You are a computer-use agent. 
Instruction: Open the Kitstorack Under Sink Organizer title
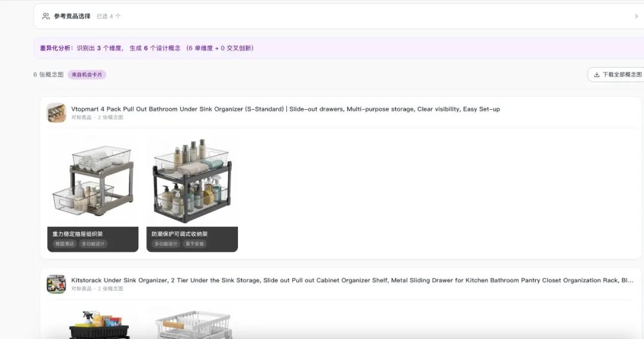352,281
